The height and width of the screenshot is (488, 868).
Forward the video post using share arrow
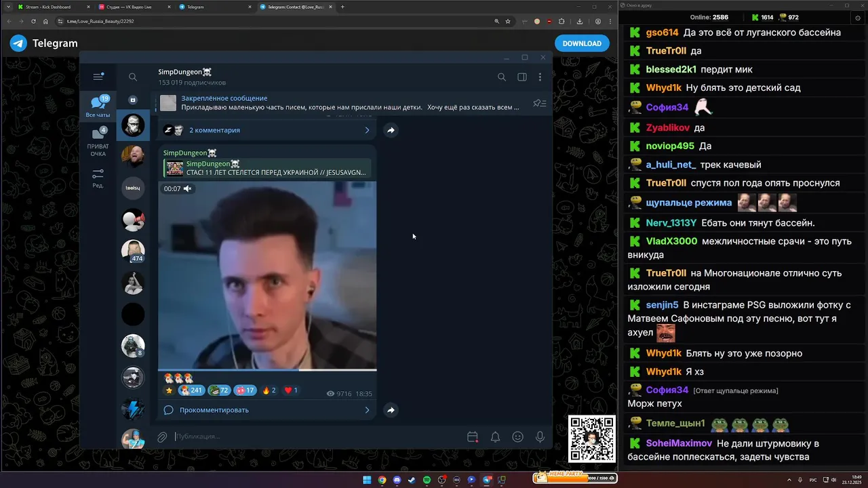coord(391,410)
